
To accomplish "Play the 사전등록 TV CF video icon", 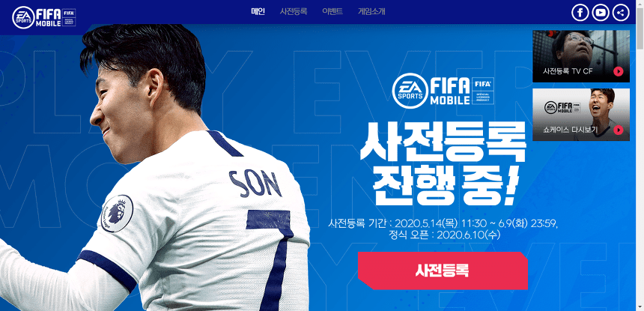I will tap(618, 71).
